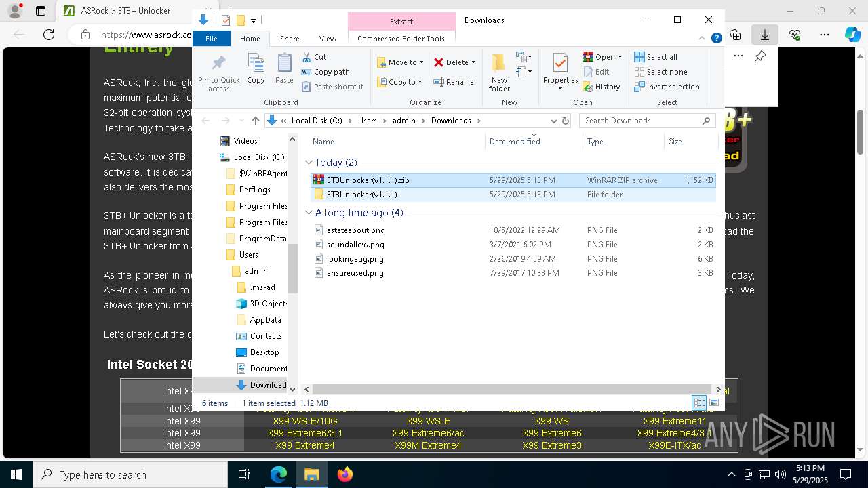Select soundallow.png file
This screenshot has width=868, height=488.
513,245
